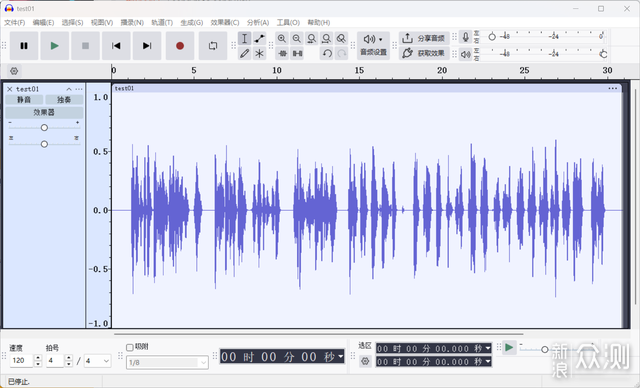Enable the 吸附 snap checkbox

pos(130,347)
